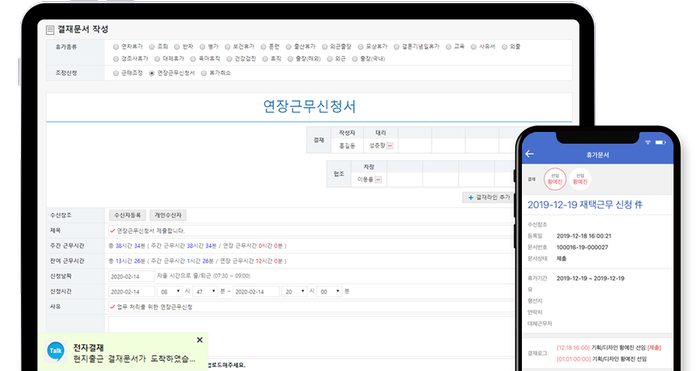Choose 연장근무신청서 under 조정신청
700x371 pixels.
coord(152,73)
